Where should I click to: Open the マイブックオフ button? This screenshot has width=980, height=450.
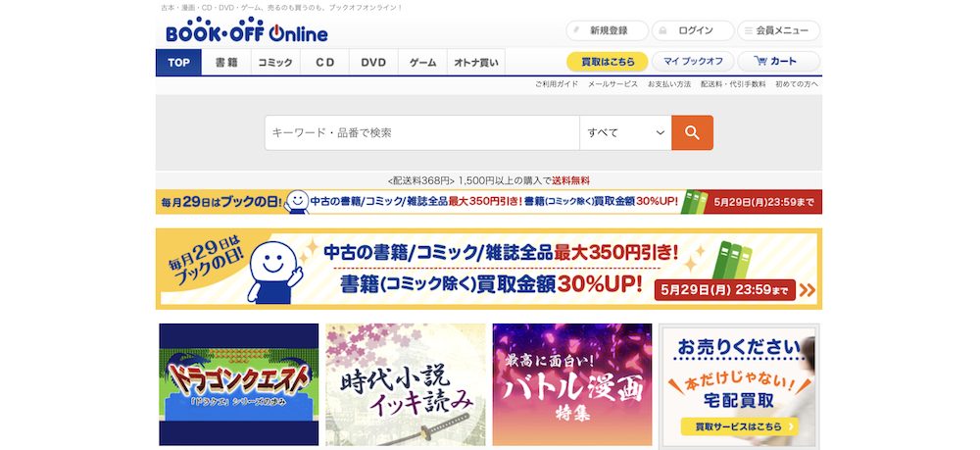click(693, 61)
